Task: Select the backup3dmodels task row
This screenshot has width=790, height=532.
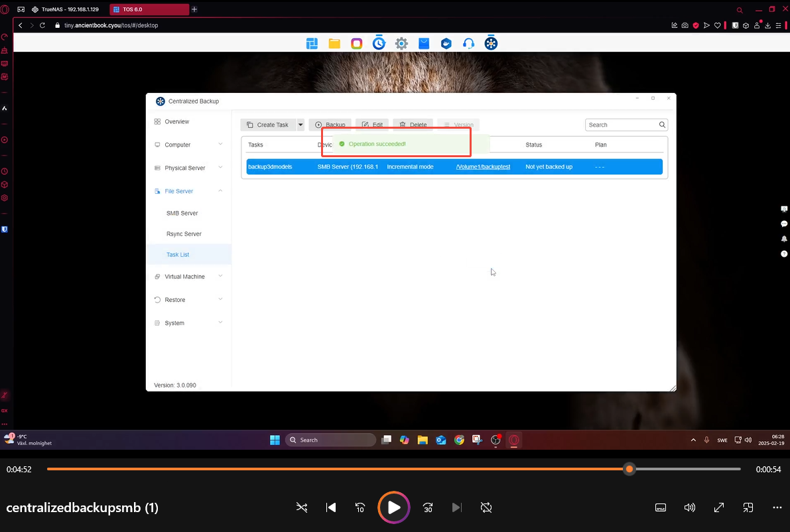Action: [454, 166]
